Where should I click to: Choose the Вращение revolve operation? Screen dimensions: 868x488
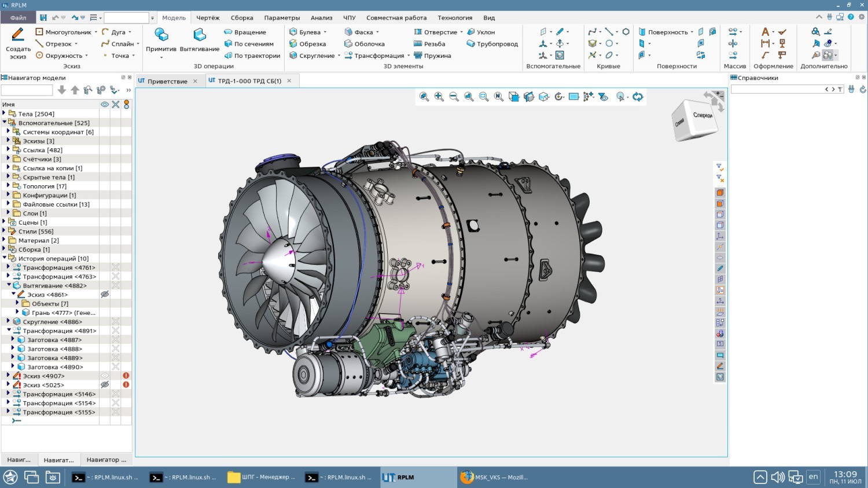pyautogui.click(x=245, y=32)
